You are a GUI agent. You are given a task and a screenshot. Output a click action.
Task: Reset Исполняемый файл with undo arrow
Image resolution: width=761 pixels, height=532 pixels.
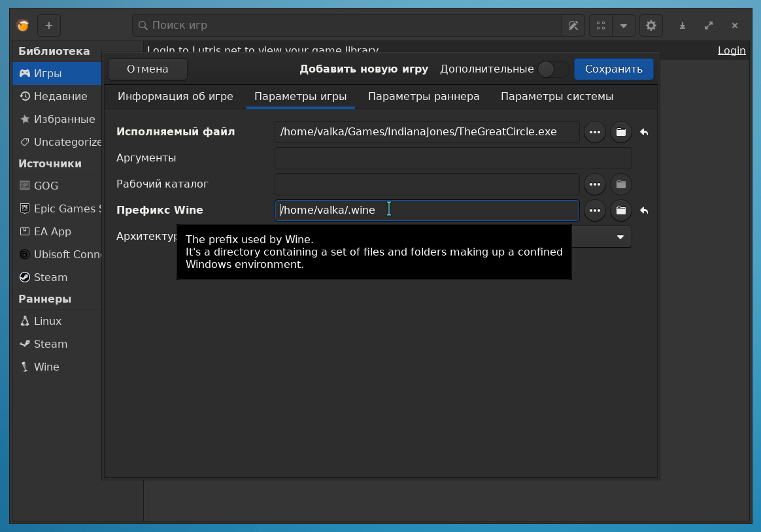644,132
